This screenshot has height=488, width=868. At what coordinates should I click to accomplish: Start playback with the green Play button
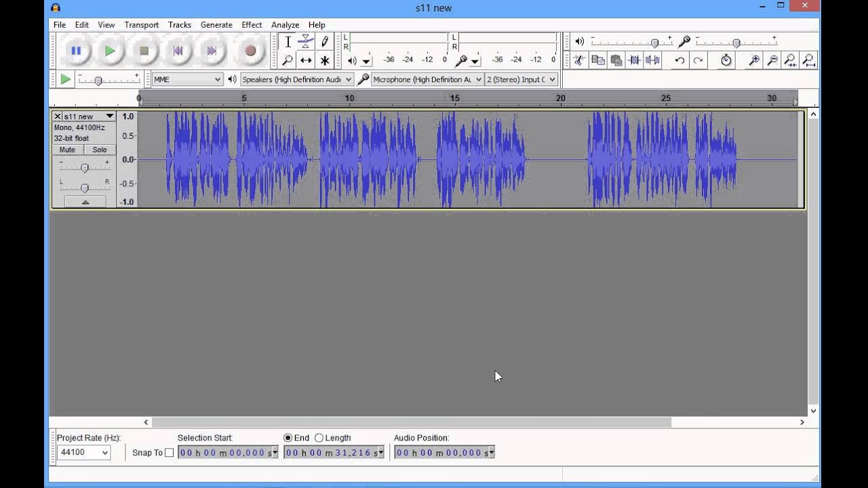[x=110, y=51]
